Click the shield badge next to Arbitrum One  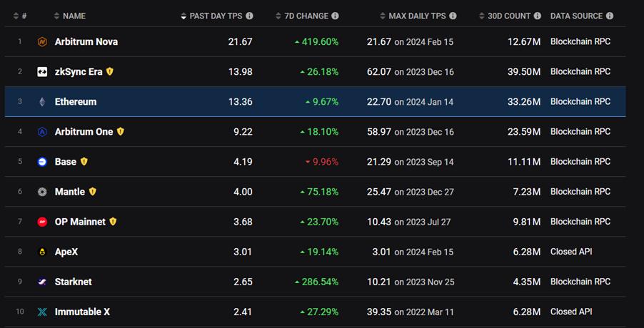tap(121, 132)
